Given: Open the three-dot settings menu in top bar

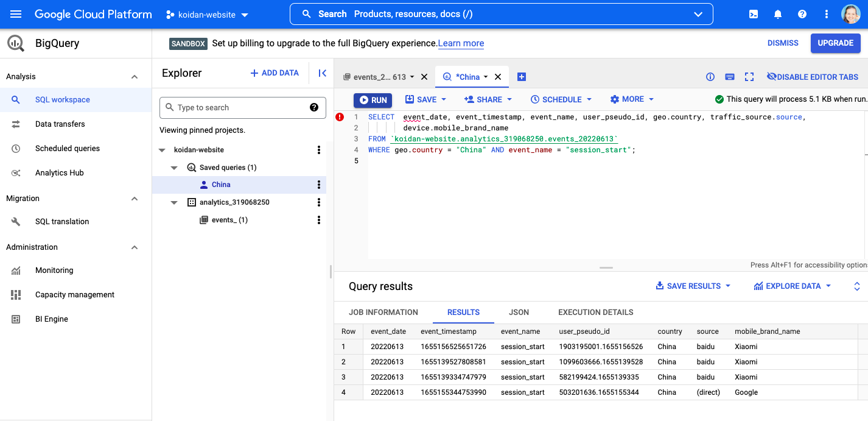Looking at the screenshot, I should (826, 14).
